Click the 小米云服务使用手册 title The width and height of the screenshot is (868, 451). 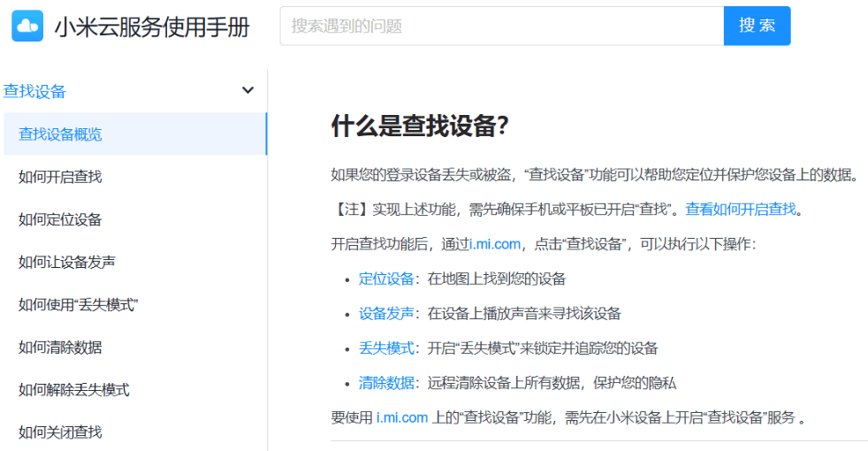(152, 27)
